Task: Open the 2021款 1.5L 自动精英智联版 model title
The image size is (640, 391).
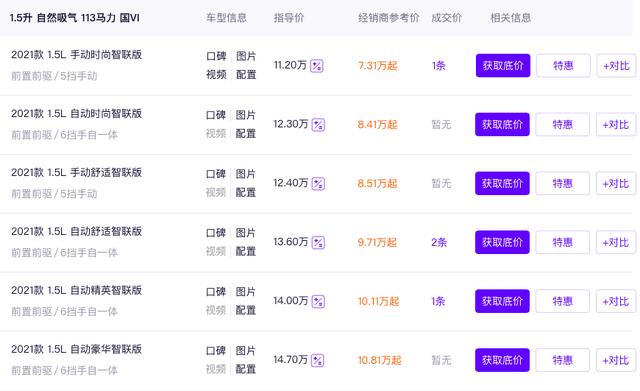Action: (x=76, y=290)
